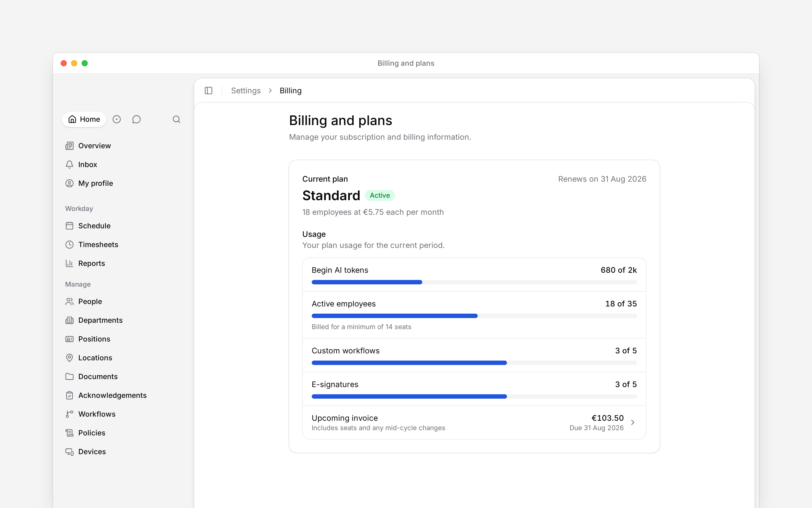Click the 'Due 31 Aug 2026' text

[x=596, y=428]
